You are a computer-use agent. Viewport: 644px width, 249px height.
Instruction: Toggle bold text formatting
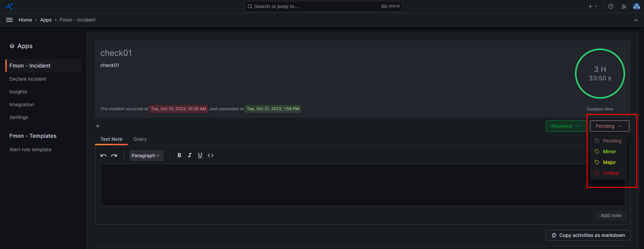pos(179,155)
